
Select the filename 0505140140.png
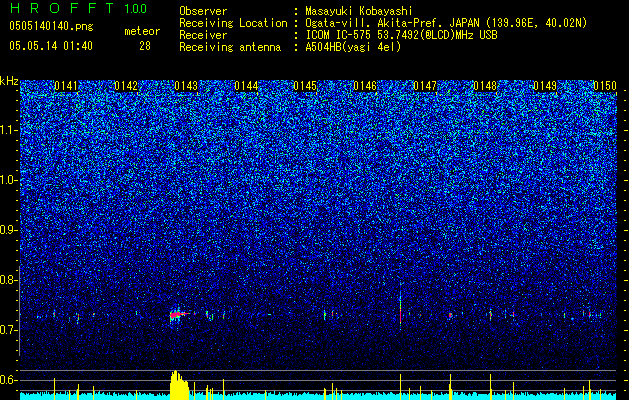[x=51, y=26]
